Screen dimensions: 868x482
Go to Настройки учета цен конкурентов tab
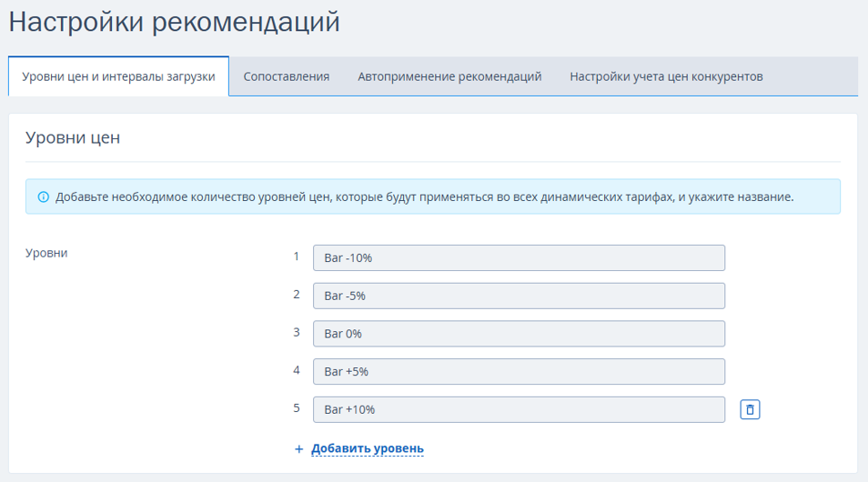667,76
